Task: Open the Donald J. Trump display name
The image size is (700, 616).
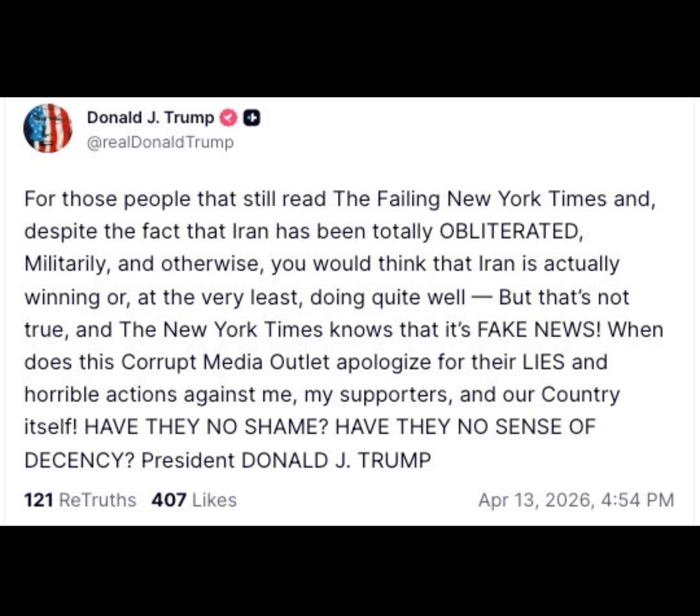Action: coord(150,118)
